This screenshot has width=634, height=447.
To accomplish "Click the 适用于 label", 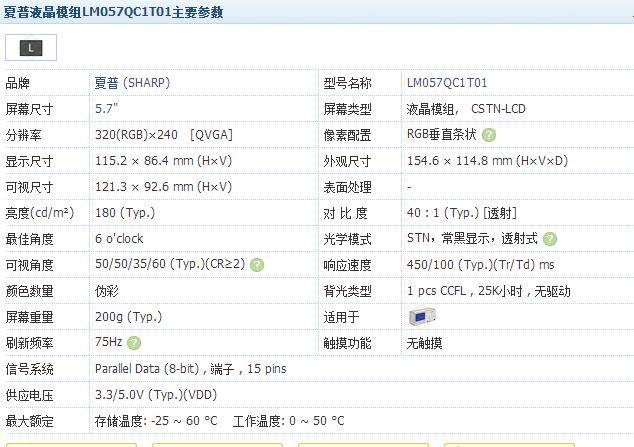I will [341, 317].
